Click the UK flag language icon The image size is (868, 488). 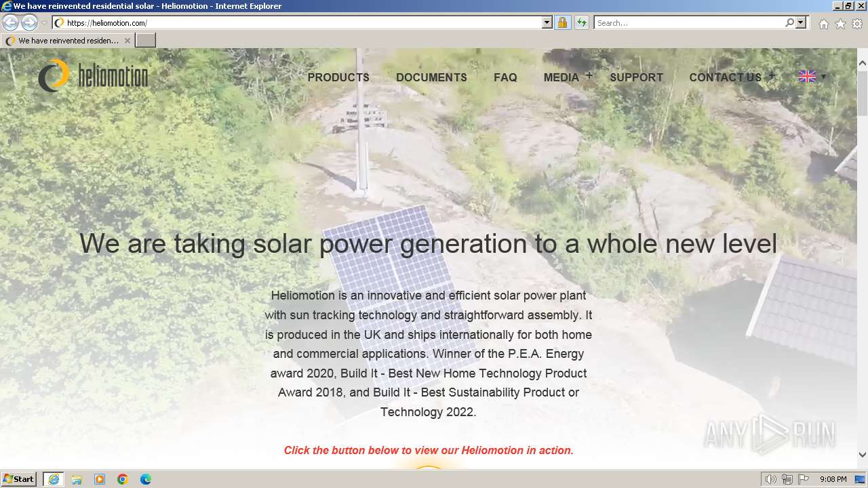(807, 77)
